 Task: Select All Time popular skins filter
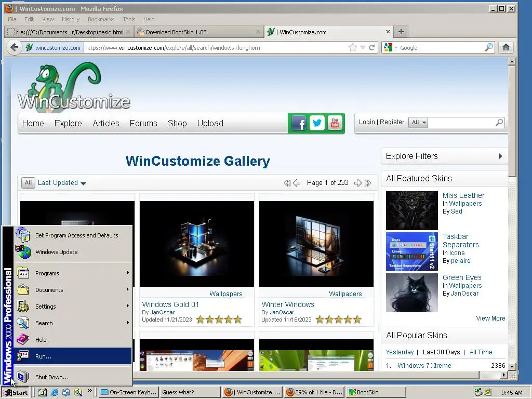coord(481,352)
